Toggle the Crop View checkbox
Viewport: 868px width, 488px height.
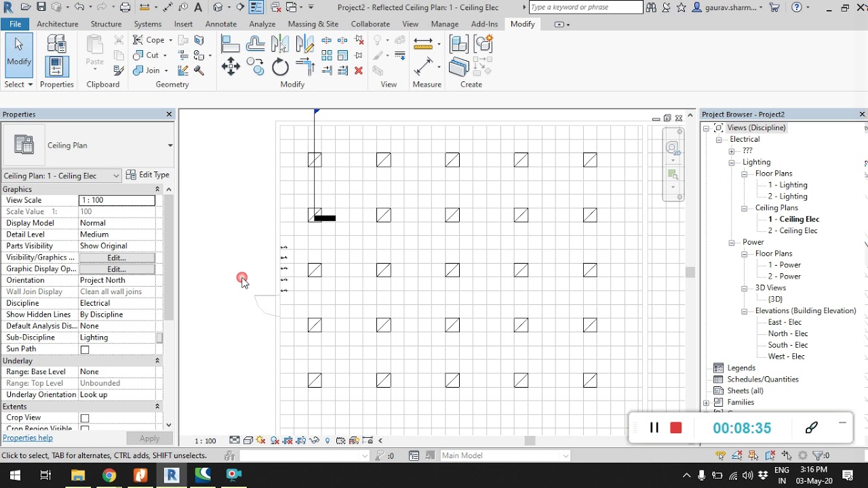[85, 418]
